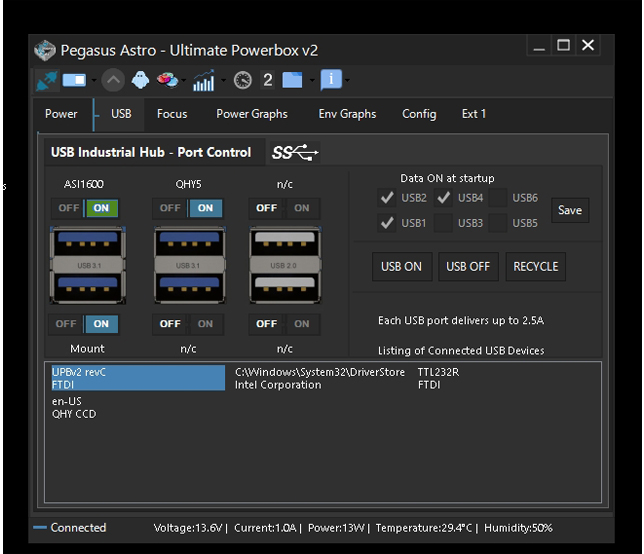Image resolution: width=644 pixels, height=554 pixels.
Task: Check USB3 data on at startup
Action: [x=443, y=223]
